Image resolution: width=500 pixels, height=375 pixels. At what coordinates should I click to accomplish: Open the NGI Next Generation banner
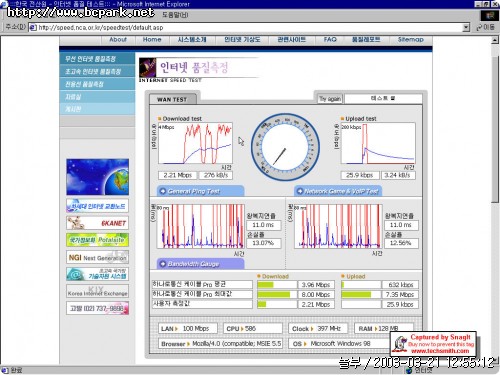point(97,257)
